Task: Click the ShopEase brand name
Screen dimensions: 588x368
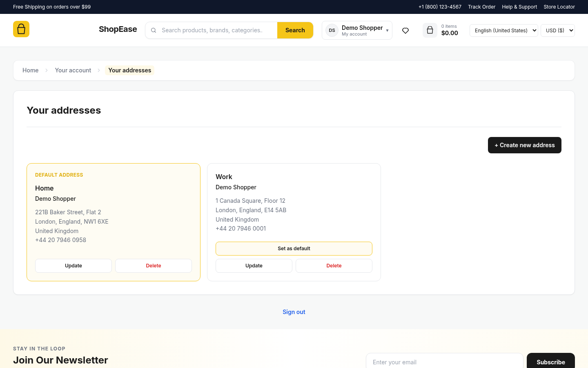Action: click(x=118, y=29)
